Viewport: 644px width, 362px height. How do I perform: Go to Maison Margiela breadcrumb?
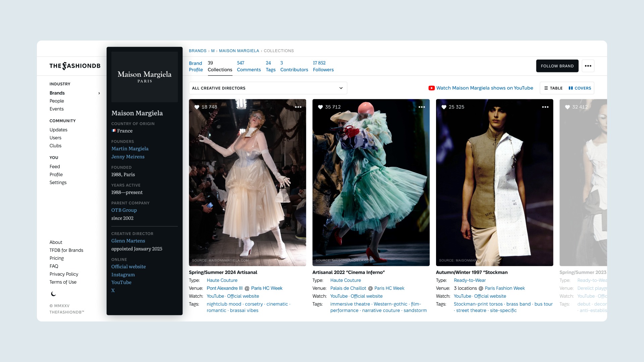coord(239,51)
